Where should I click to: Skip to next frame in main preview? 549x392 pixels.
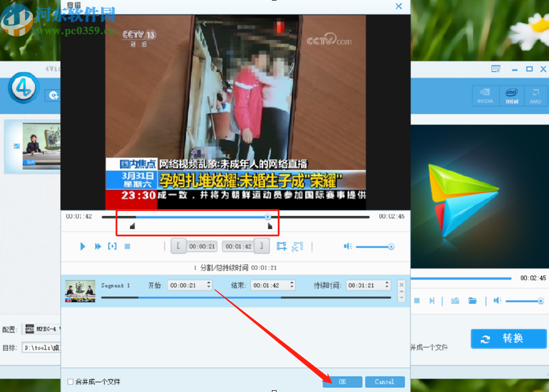coord(432,301)
